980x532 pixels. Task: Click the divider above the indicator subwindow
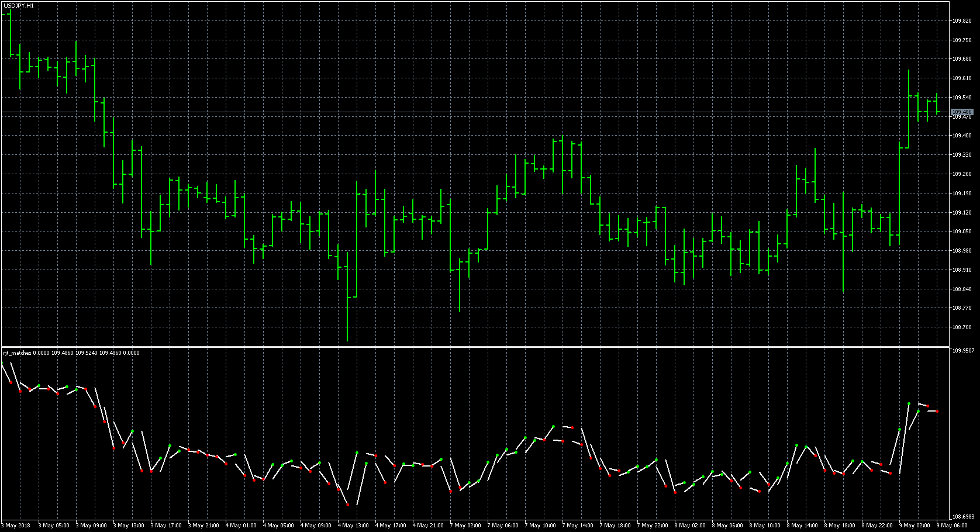tap(475, 347)
